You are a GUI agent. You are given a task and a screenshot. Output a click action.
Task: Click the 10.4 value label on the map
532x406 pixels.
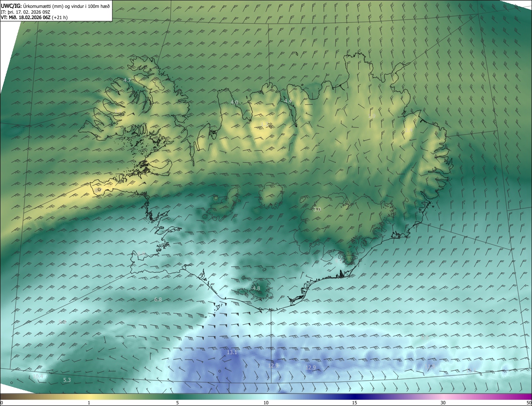[38, 377]
